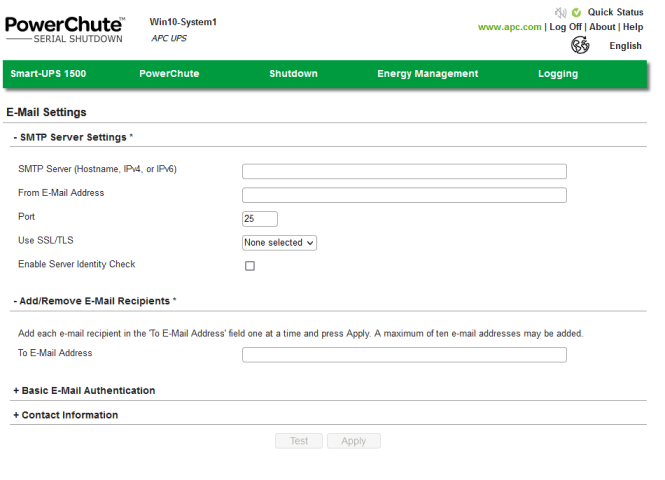
Task: Click the Quick Status link
Action: click(615, 12)
